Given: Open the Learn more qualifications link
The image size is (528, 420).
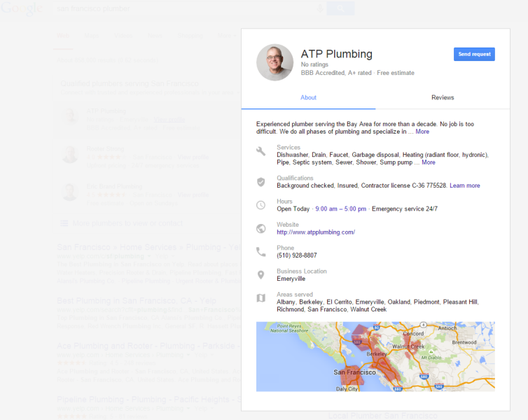Looking at the screenshot, I should coord(465,185).
